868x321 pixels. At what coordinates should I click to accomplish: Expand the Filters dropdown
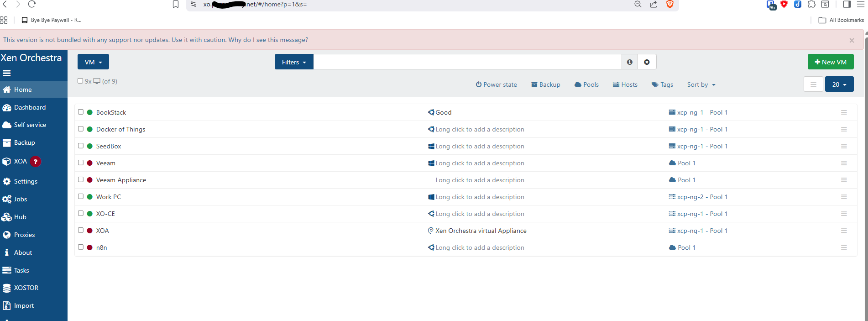294,62
